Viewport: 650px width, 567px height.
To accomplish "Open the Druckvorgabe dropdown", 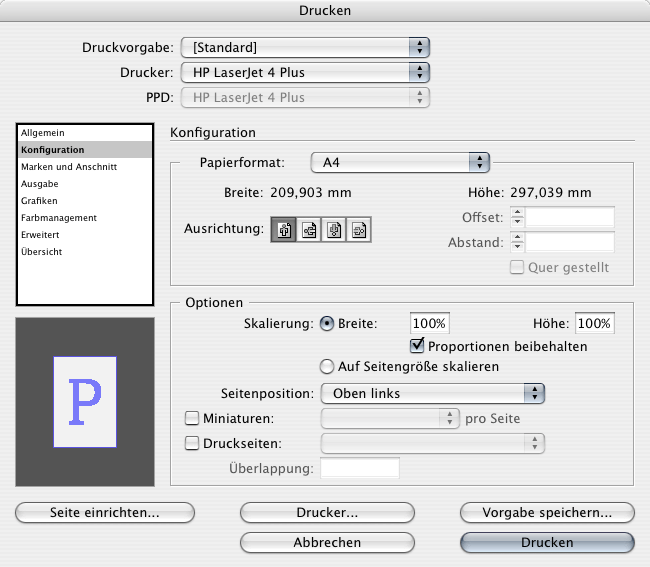I will coord(304,47).
